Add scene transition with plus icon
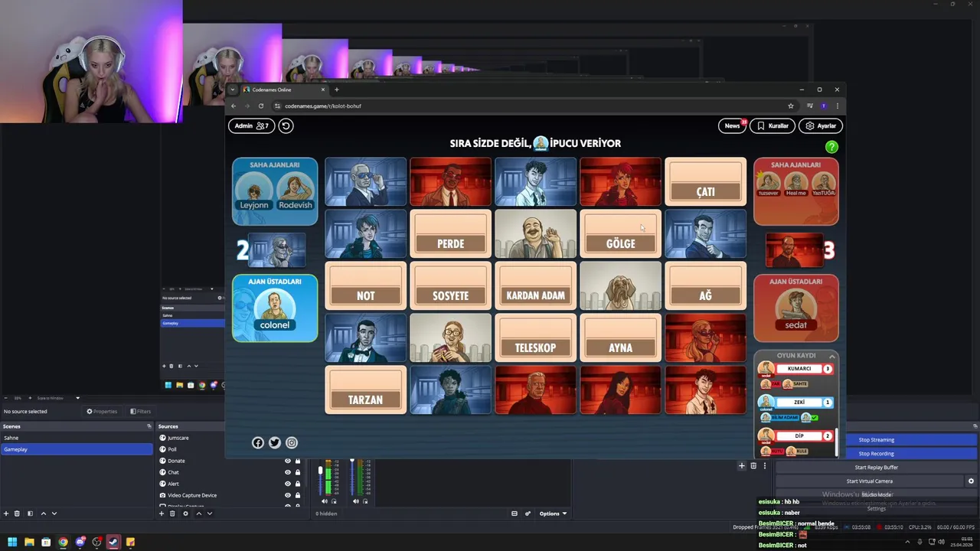 pos(741,465)
